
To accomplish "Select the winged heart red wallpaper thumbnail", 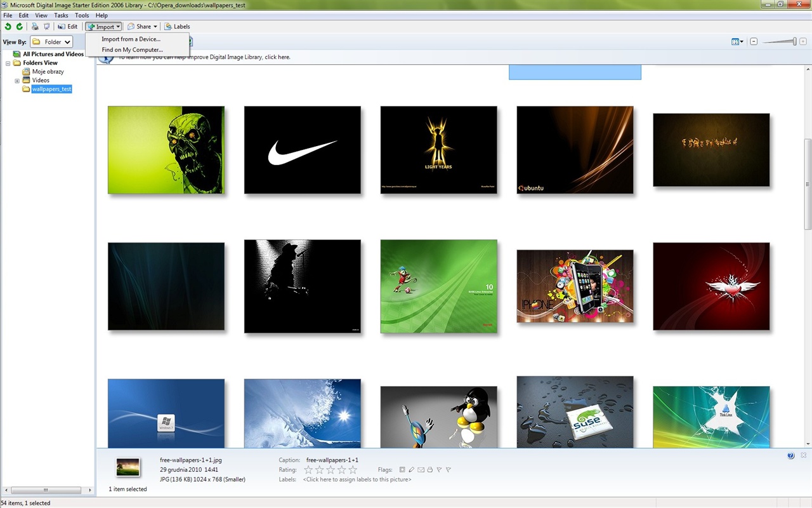I will pyautogui.click(x=712, y=286).
